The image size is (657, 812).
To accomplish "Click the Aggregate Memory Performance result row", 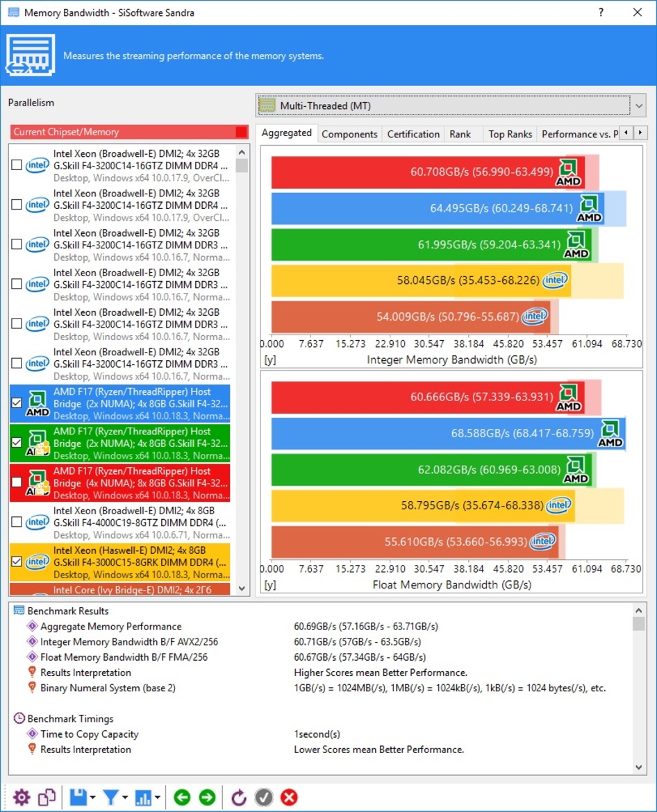I will [320, 626].
